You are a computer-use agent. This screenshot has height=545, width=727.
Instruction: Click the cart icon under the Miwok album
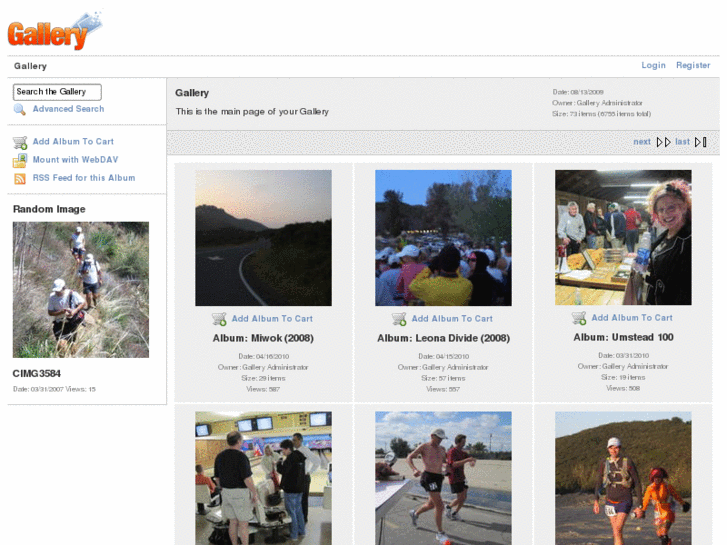[x=219, y=319]
